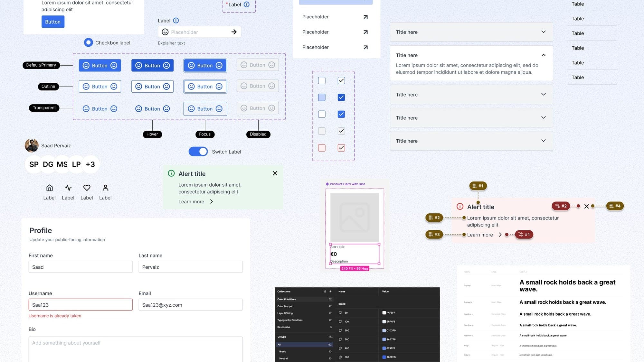
Task: Click the chevron after Learn more in green alert
Action: click(x=212, y=202)
